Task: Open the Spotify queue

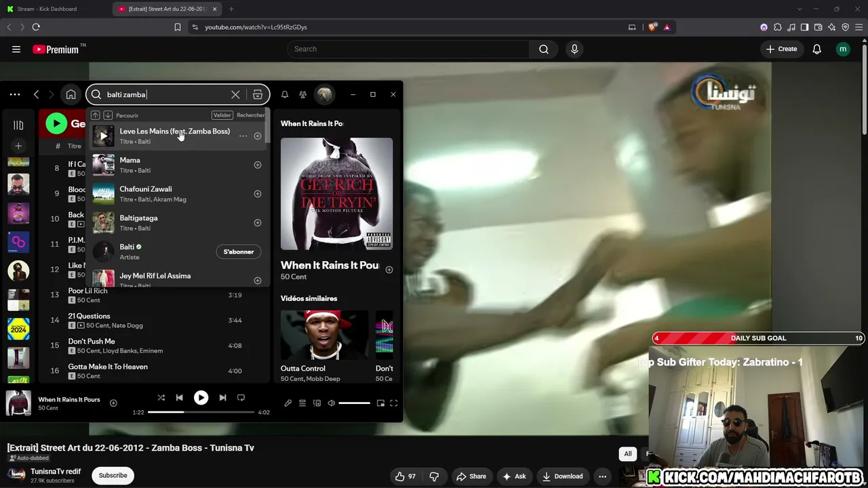Action: point(302,403)
